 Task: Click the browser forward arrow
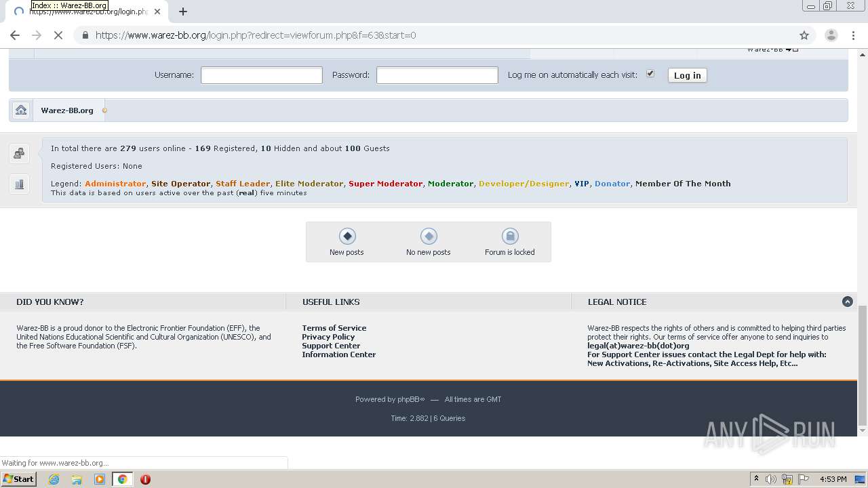37,35
